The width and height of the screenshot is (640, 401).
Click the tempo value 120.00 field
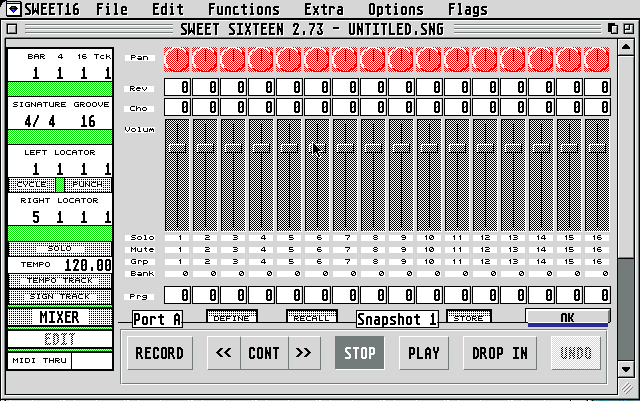click(88, 266)
